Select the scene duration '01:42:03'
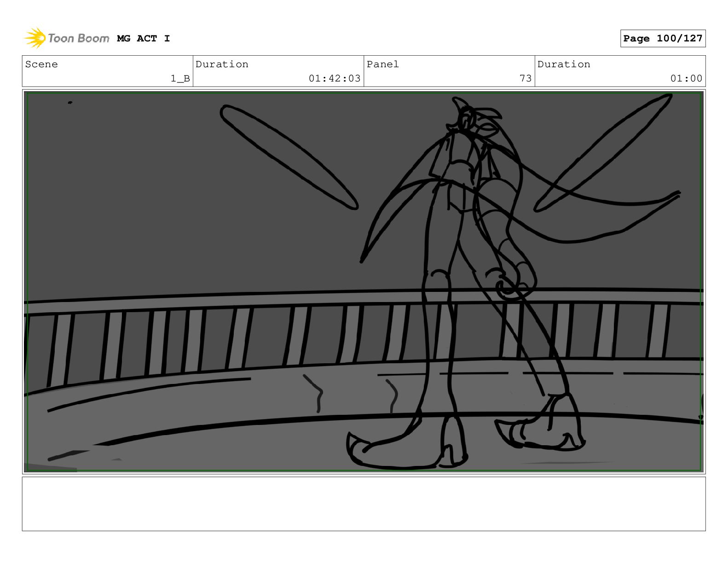 coord(335,79)
